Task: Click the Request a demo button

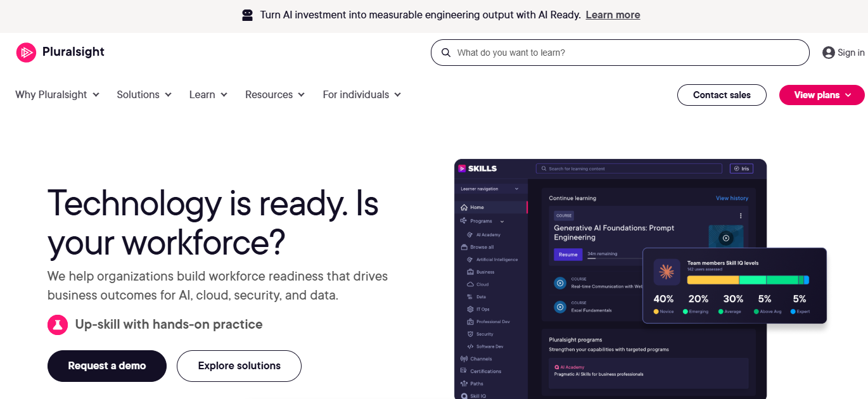Action: pyautogui.click(x=107, y=366)
